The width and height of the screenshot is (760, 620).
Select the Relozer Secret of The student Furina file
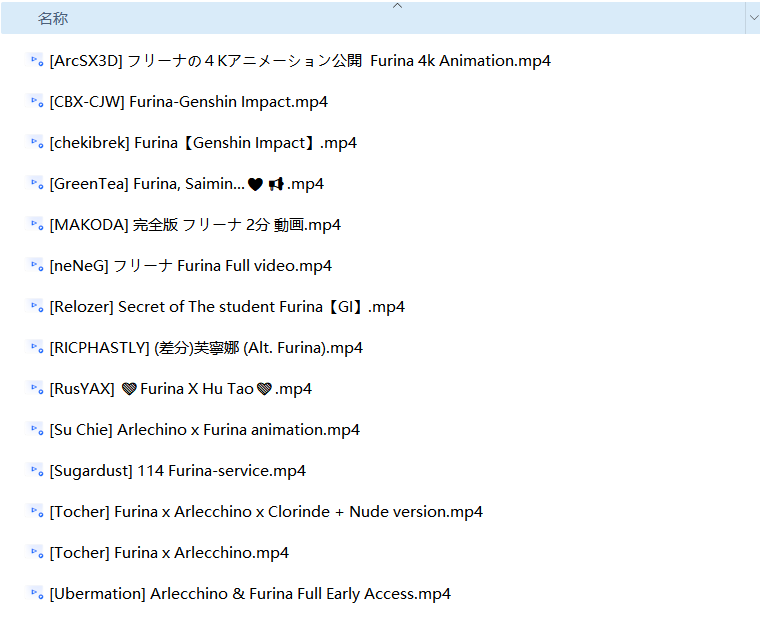(x=227, y=307)
